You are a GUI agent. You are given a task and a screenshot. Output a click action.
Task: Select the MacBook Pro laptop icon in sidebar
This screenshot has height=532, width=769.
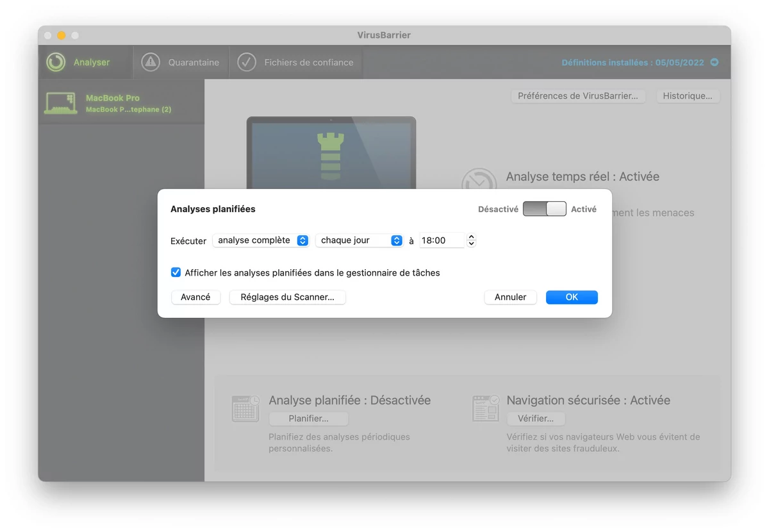click(60, 103)
